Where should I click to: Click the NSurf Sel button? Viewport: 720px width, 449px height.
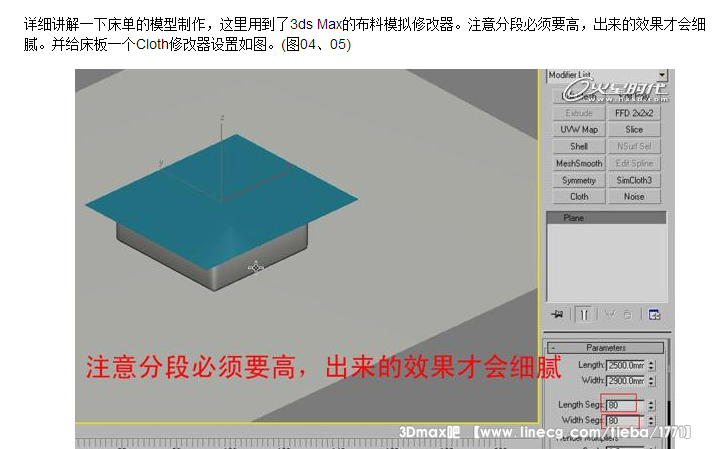coord(634,146)
